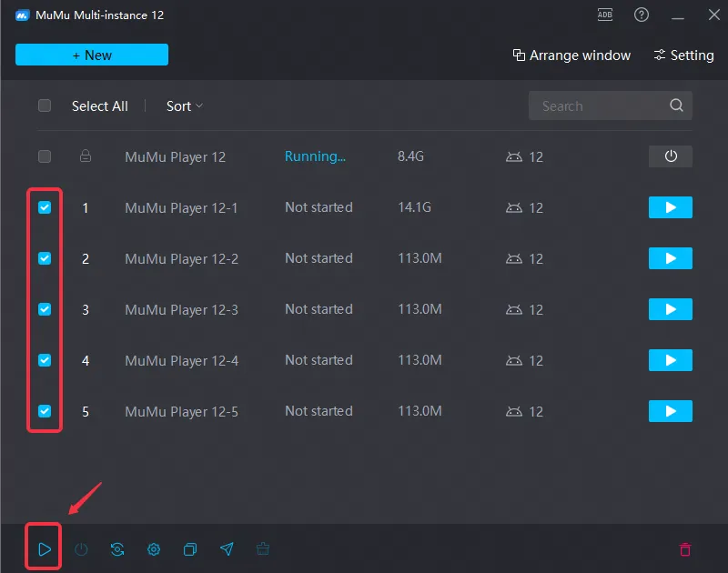The image size is (728, 573).
Task: Click 113.0M size of MuMu Player 12-5
Action: [420, 410]
